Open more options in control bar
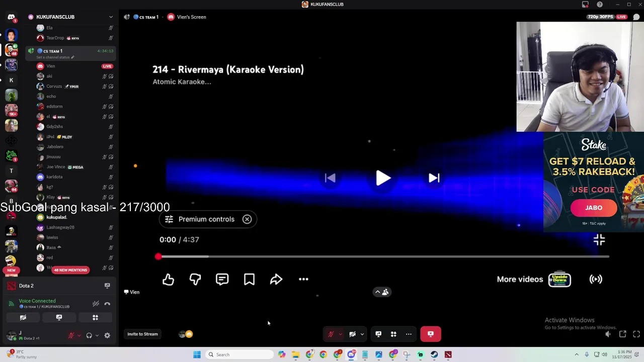 [x=409, y=334]
